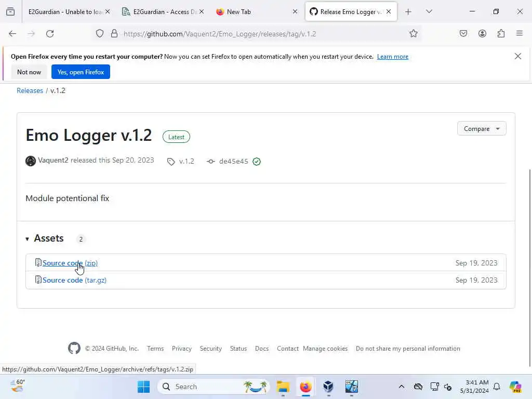Switch to E2Guardian Access Denied tab
The image size is (532, 399).
165,12
